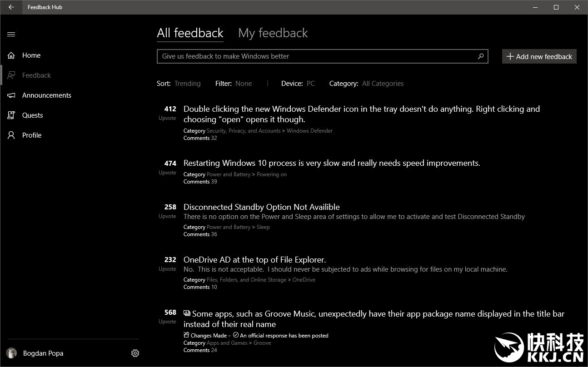Upvote the OneDrive AD feedback
Viewport: 588px width, 367px height.
[x=167, y=269]
